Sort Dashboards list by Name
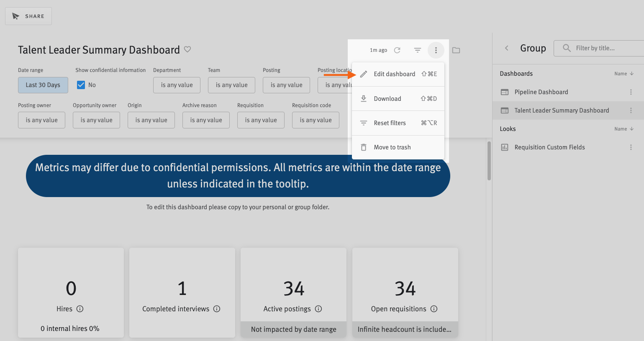644x341 pixels. point(624,74)
